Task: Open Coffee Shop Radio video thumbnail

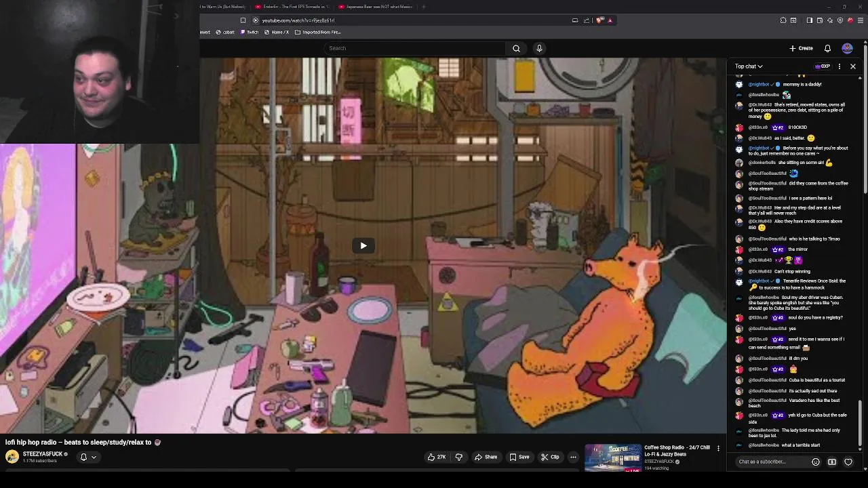Action: [613, 457]
